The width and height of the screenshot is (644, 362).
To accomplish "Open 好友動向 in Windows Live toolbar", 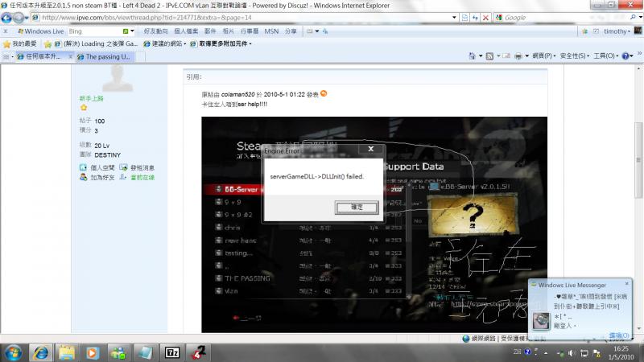I will pyautogui.click(x=155, y=31).
